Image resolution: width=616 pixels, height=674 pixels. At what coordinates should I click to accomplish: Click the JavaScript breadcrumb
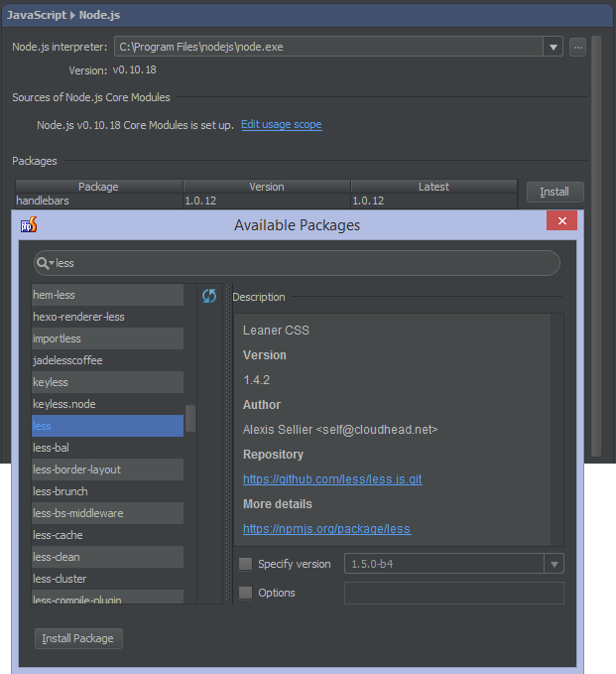(x=37, y=15)
